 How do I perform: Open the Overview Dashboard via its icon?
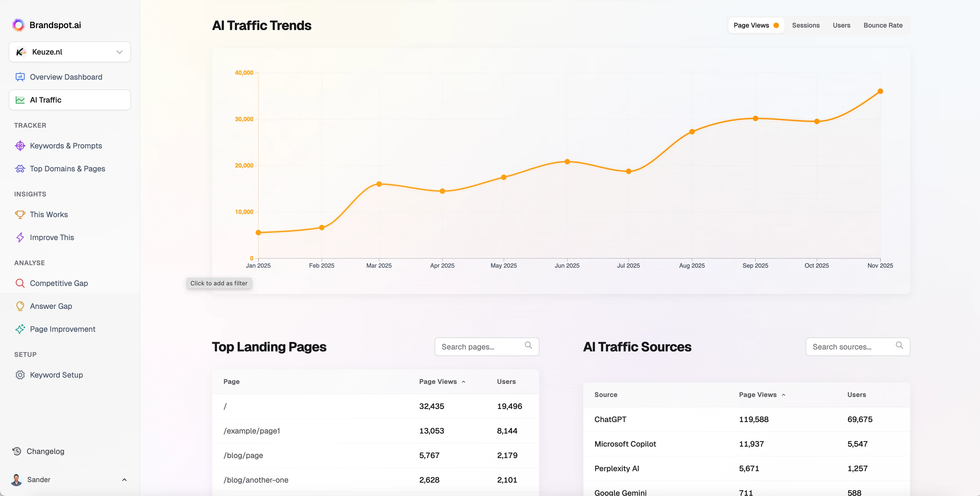tap(20, 77)
